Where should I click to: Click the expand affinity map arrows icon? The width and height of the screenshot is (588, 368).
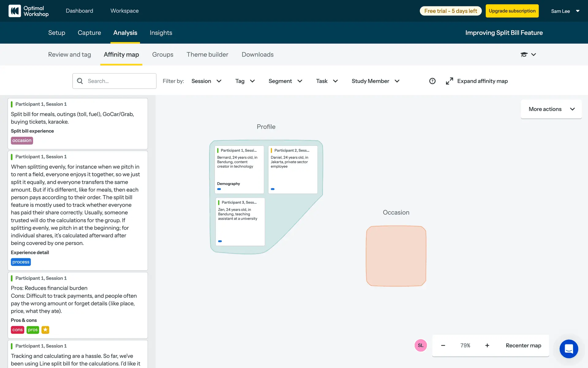449,81
